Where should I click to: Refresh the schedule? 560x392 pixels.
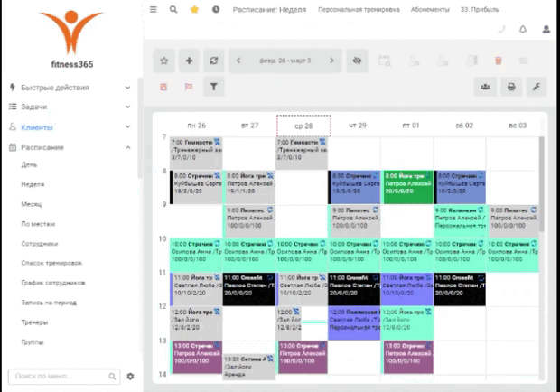click(x=213, y=61)
